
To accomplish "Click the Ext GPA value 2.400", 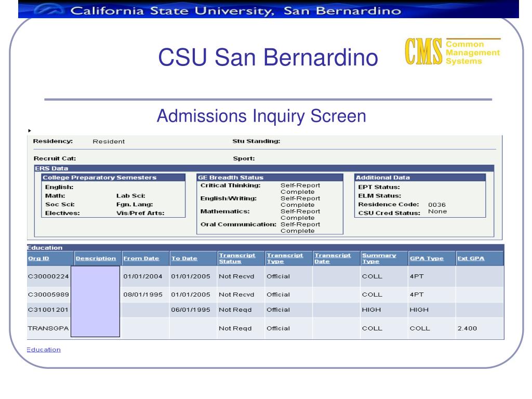I will click(467, 328).
